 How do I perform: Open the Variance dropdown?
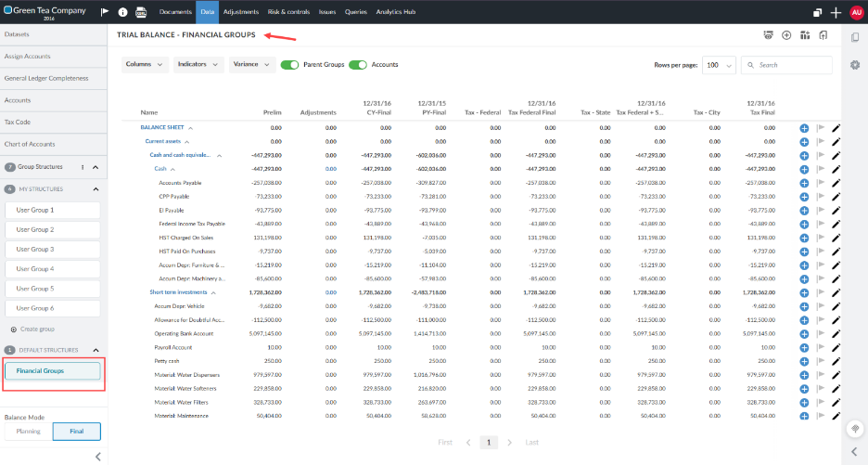click(x=252, y=64)
